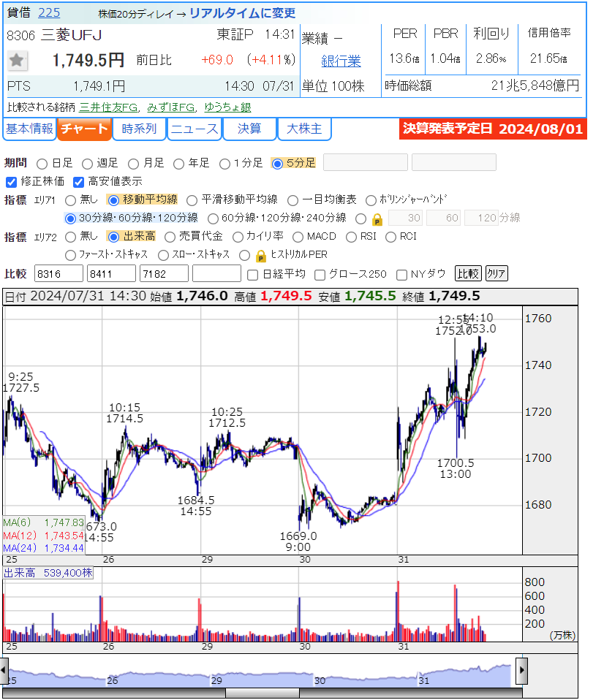Click the comparison field containing 8316
This screenshot has width=604, height=700.
coord(59,274)
